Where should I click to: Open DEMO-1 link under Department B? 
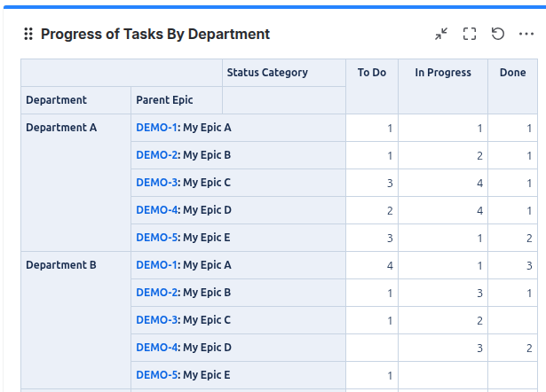point(156,265)
